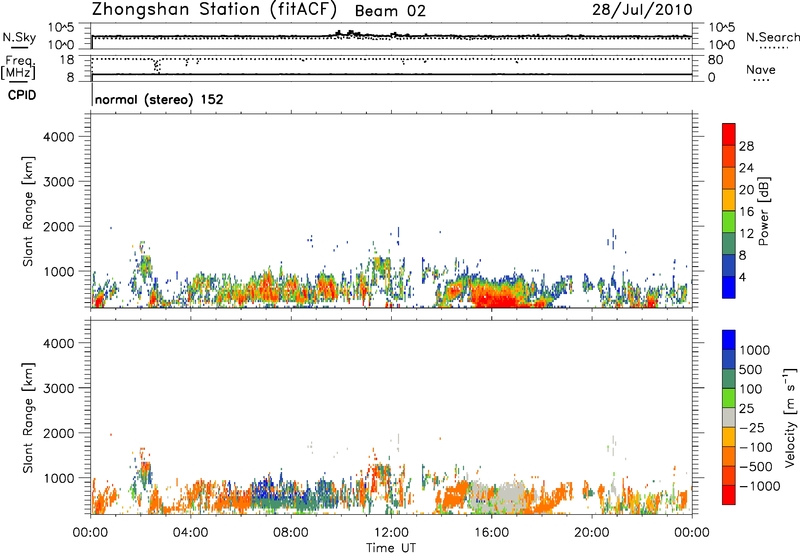Click the 'N.Sky' legend label
Screen dimensions: 800x554
point(19,37)
